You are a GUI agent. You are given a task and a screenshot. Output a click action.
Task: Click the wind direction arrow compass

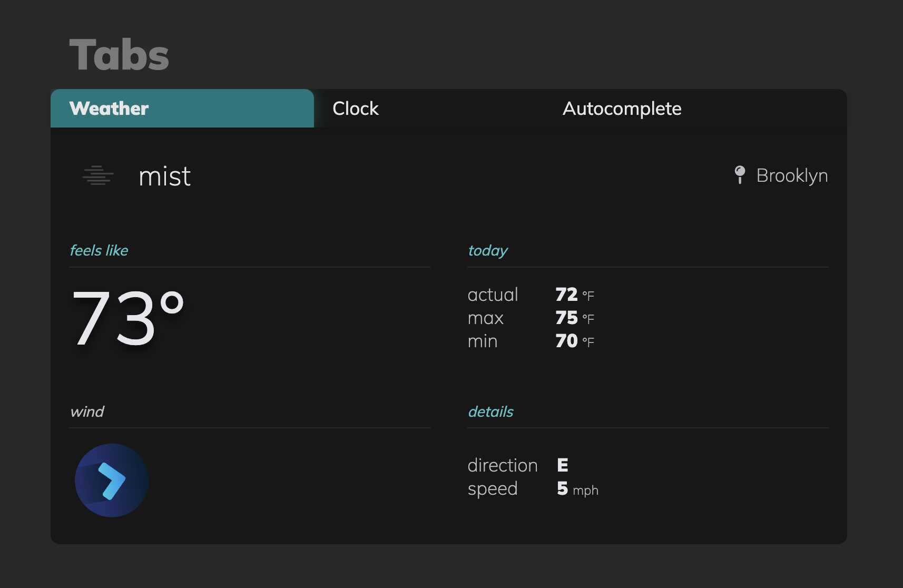tap(112, 480)
